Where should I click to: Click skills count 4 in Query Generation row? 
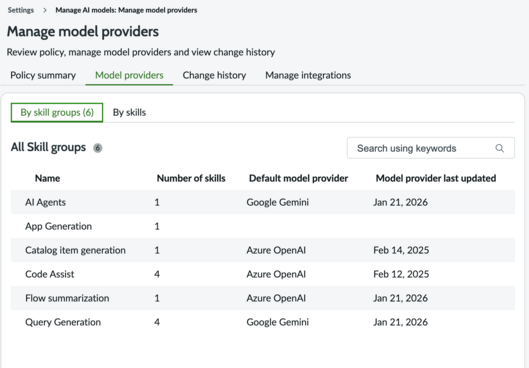coord(157,322)
